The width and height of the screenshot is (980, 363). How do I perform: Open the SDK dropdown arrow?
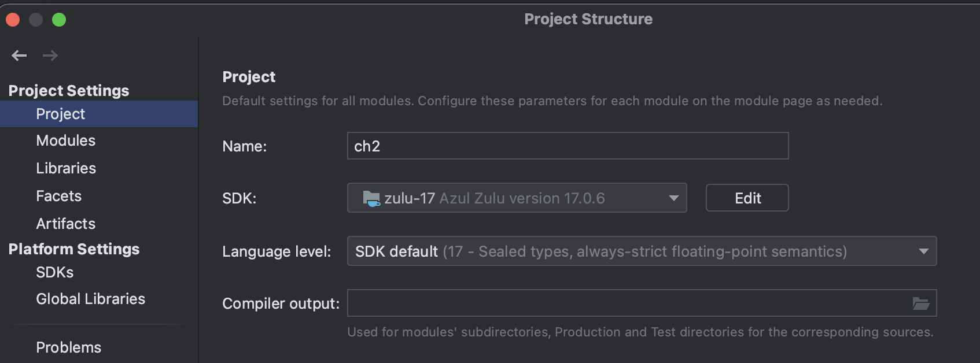[673, 198]
